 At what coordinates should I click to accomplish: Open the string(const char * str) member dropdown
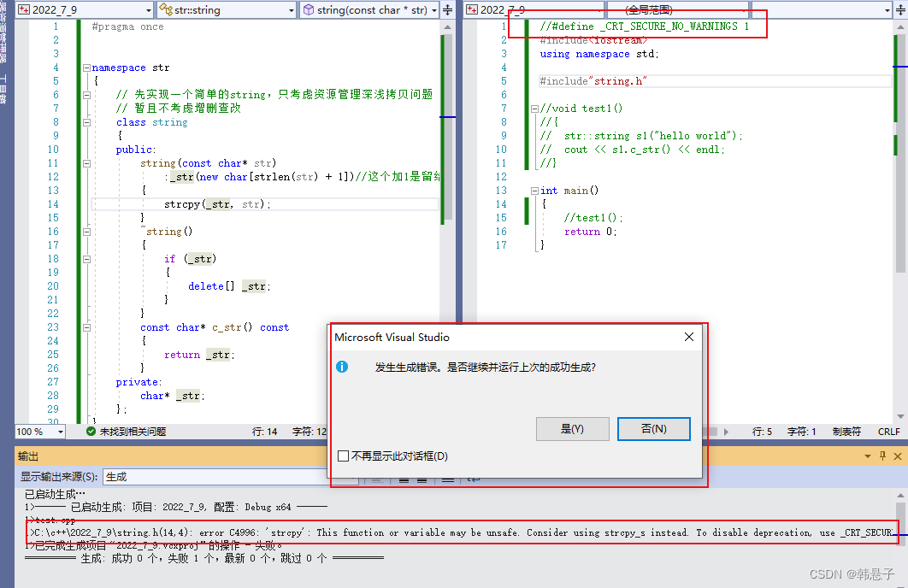tap(369, 10)
